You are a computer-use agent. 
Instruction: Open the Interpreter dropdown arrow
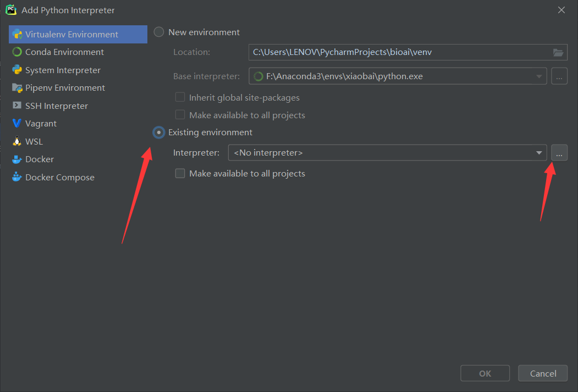pos(539,152)
